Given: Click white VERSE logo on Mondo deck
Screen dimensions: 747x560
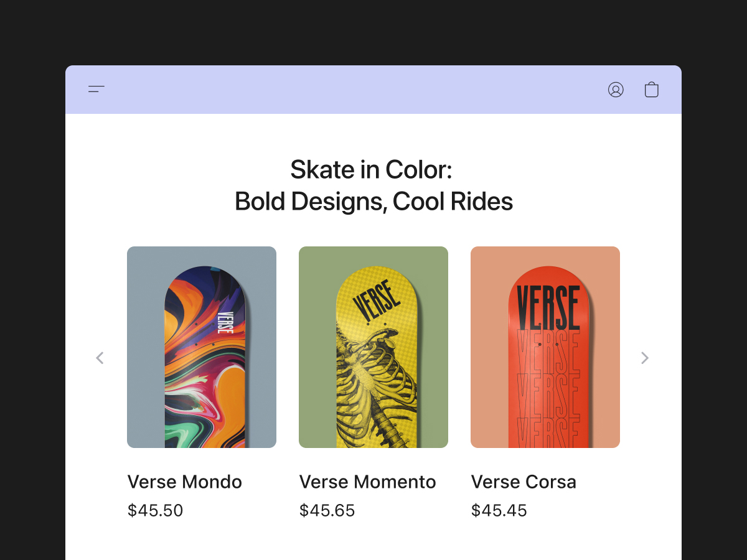Looking at the screenshot, I should pos(223,322).
